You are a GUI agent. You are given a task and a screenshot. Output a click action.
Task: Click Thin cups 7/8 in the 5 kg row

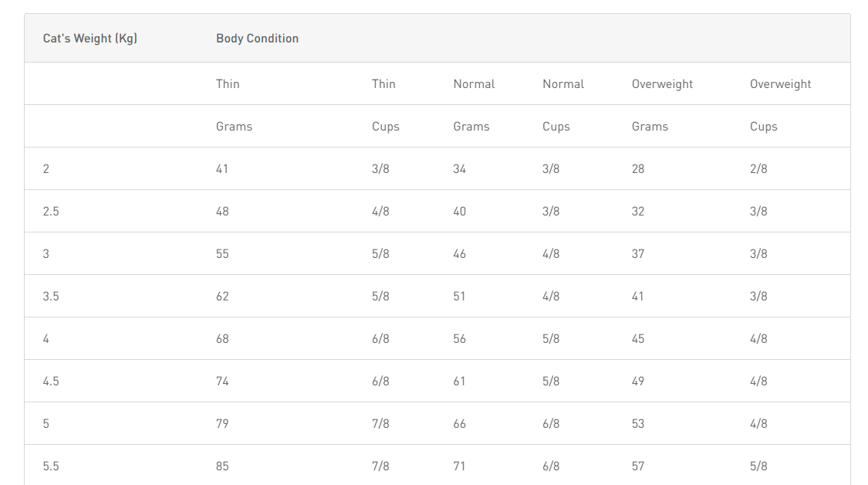(380, 424)
